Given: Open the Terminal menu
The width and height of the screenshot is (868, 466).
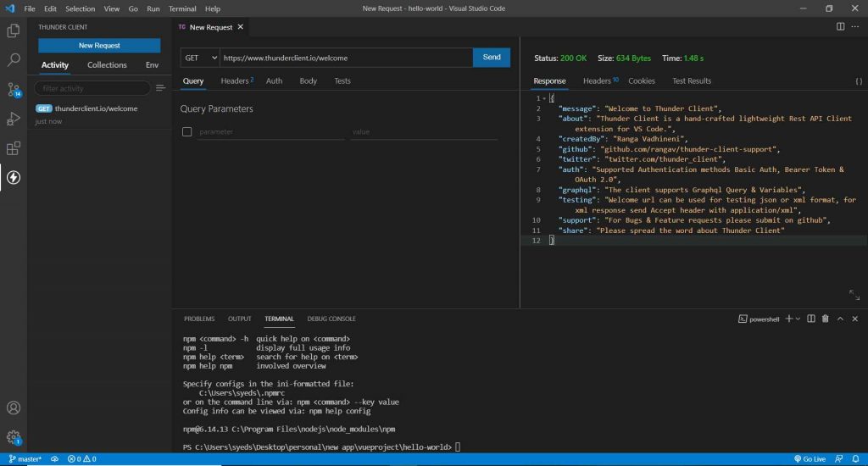Looking at the screenshot, I should tap(183, 8).
